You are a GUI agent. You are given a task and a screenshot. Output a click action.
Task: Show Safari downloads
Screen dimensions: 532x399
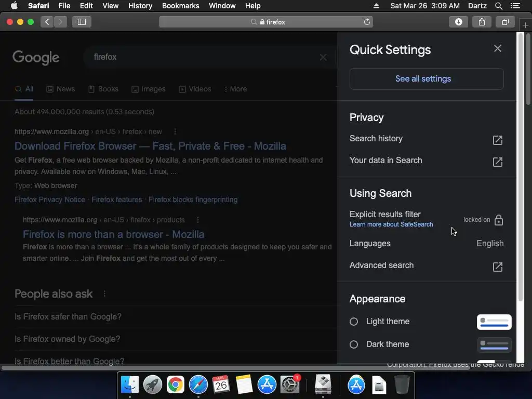(x=458, y=22)
